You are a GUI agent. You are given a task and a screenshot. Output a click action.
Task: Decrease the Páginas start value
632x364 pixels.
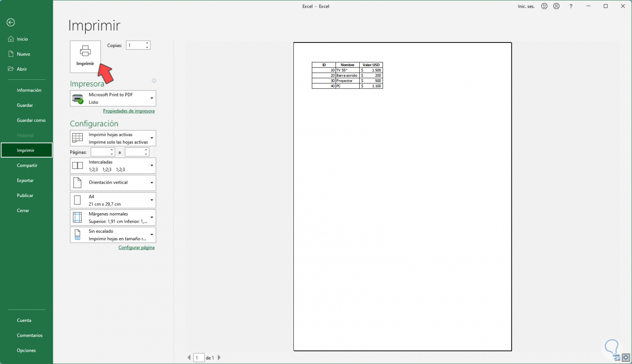pos(112,154)
